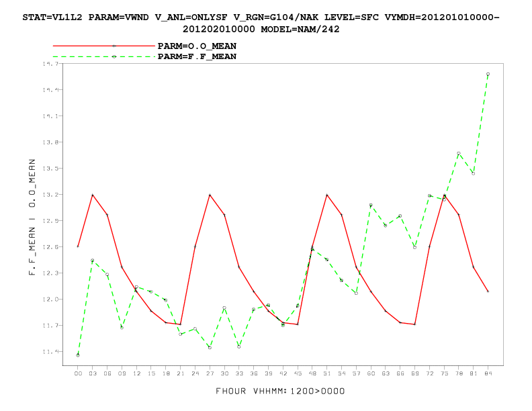Click x-axis tick label 36
The image size is (532, 411).
coord(254,373)
